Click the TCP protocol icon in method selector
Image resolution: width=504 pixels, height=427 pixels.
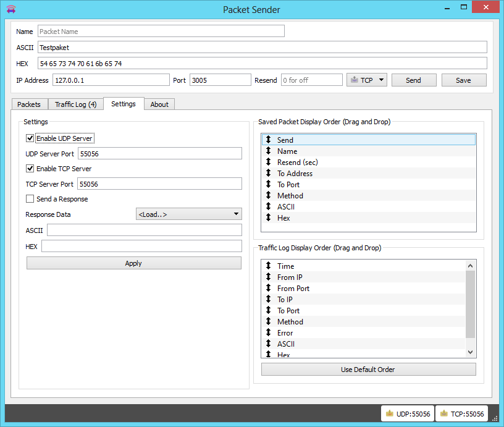tap(354, 80)
